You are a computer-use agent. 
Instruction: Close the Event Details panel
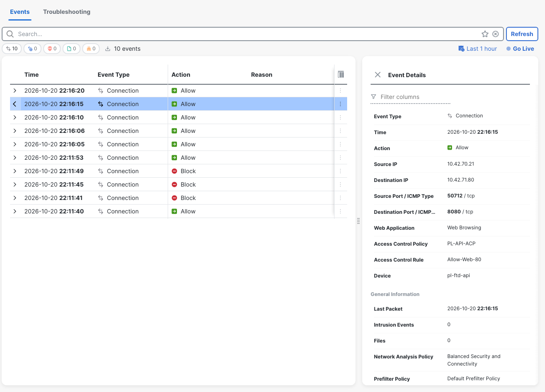click(x=378, y=75)
